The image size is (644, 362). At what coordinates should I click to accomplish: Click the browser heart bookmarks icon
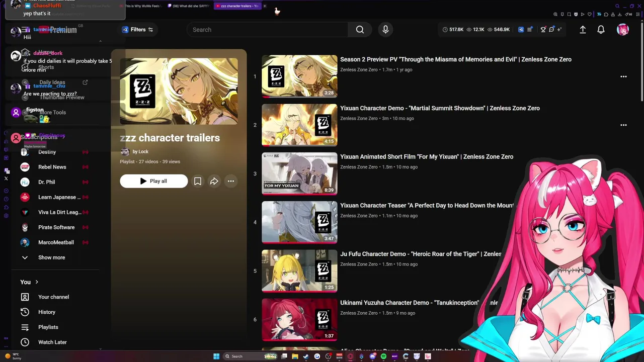point(590,14)
